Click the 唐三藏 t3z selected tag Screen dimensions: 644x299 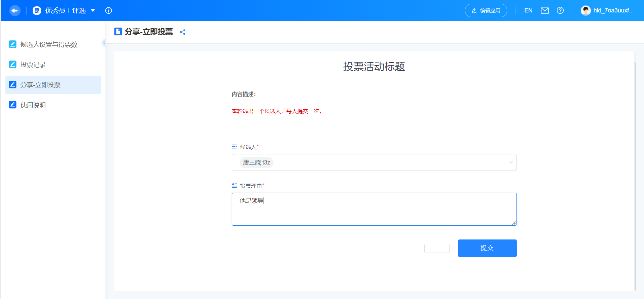coord(256,163)
